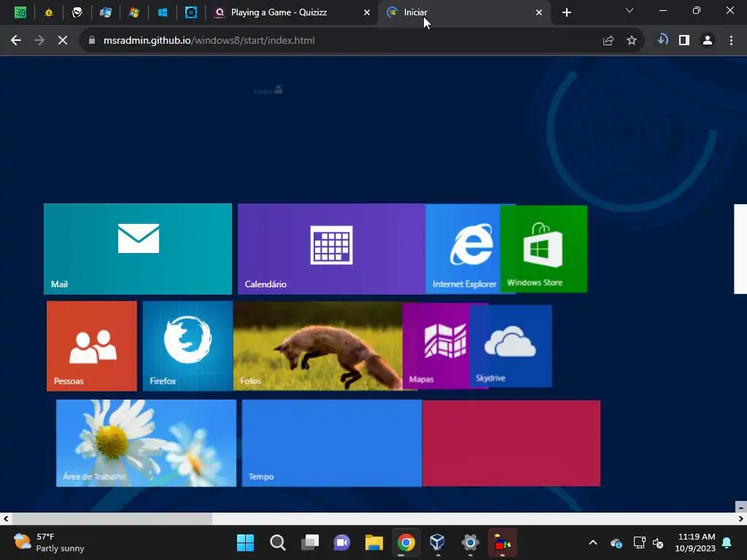The width and height of the screenshot is (747, 560).
Task: Open Settings gear on taskbar
Action: (471, 542)
